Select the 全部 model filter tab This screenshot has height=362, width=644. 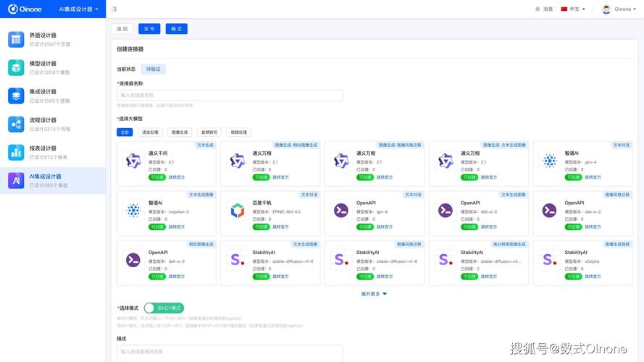125,132
